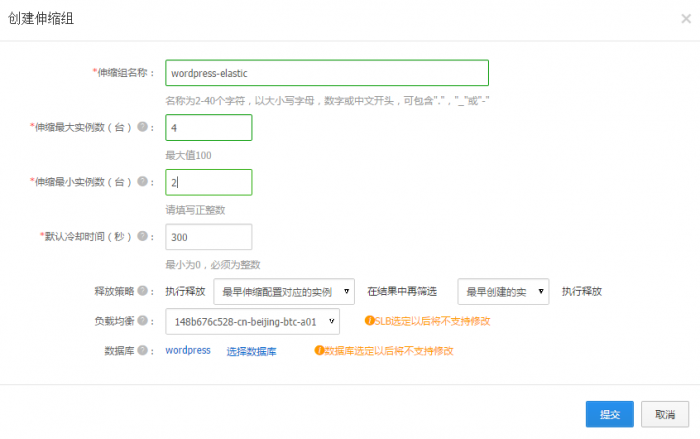Click the wordpress database link
Screen dimensions: 700x439
pyautogui.click(x=188, y=351)
